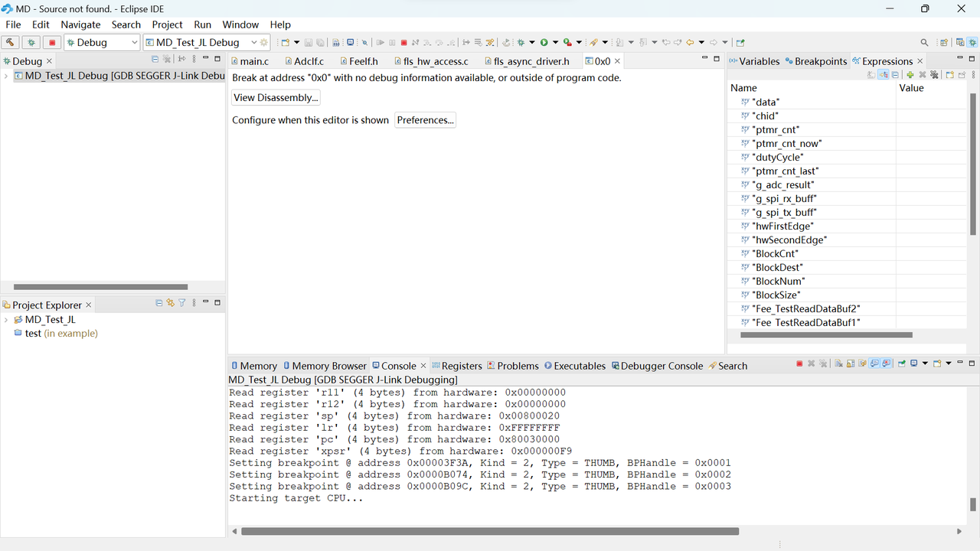The height and width of the screenshot is (551, 980).
Task: Select test (in example) in Project Explorer
Action: coord(60,334)
